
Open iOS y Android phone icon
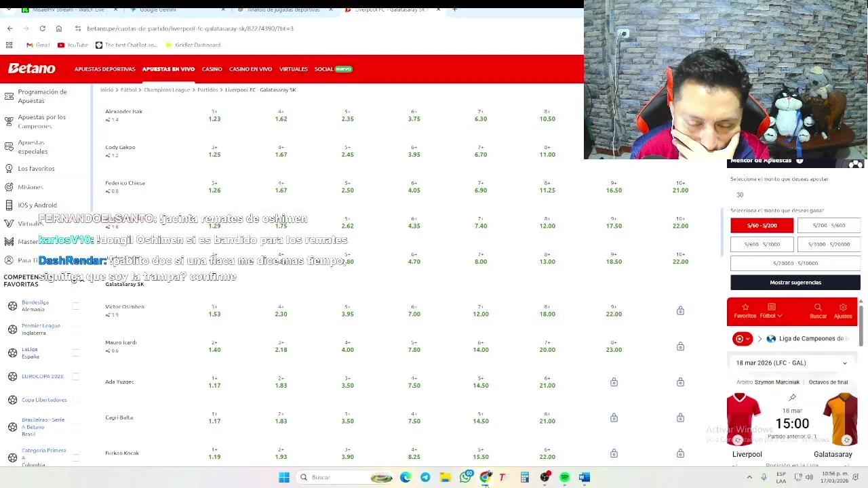point(9,205)
